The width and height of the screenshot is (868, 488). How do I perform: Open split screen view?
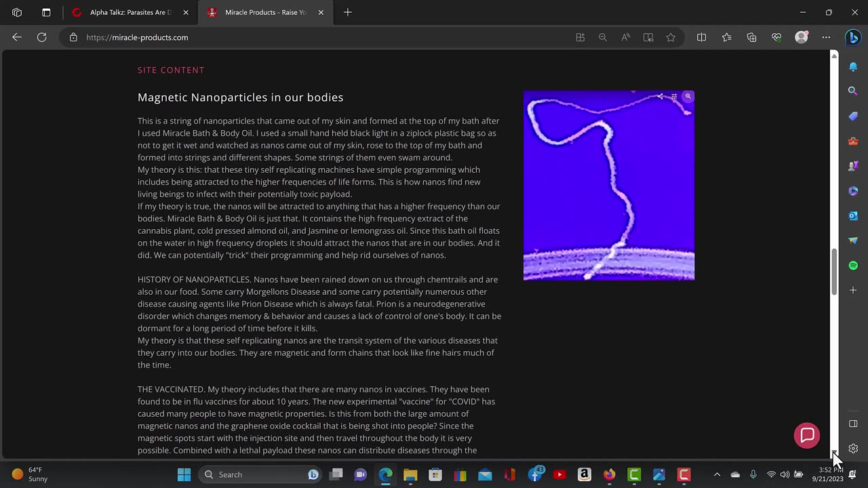click(701, 37)
